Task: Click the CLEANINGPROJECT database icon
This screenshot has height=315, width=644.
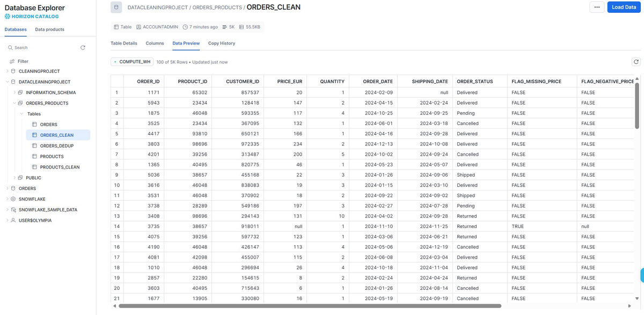Action: pyautogui.click(x=13, y=71)
